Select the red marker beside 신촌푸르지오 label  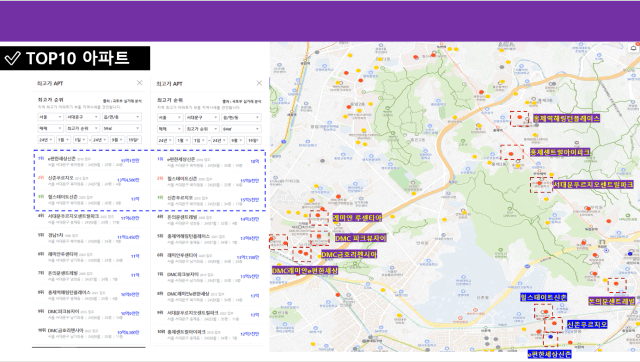tap(554, 324)
